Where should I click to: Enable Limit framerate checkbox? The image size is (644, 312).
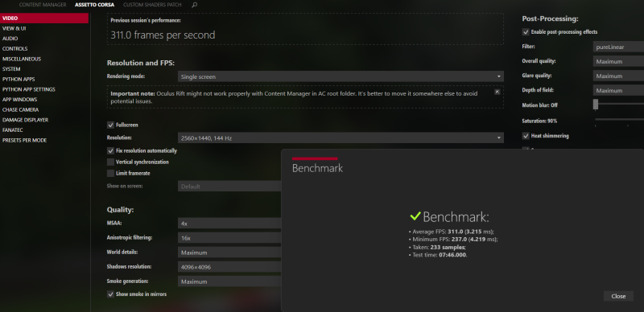click(x=110, y=173)
